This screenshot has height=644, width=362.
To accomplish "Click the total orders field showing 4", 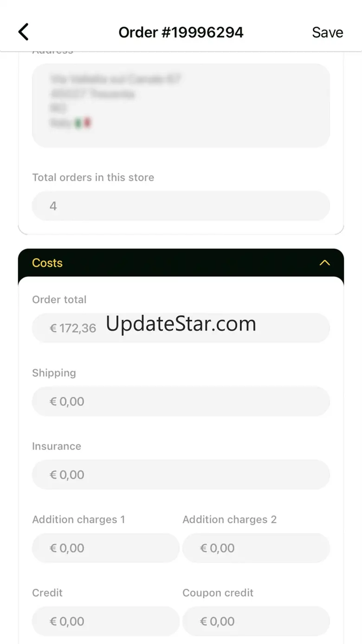I will tap(181, 206).
